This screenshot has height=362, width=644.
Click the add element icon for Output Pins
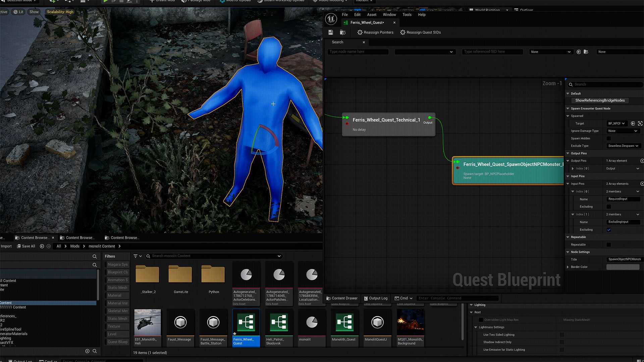point(642,161)
